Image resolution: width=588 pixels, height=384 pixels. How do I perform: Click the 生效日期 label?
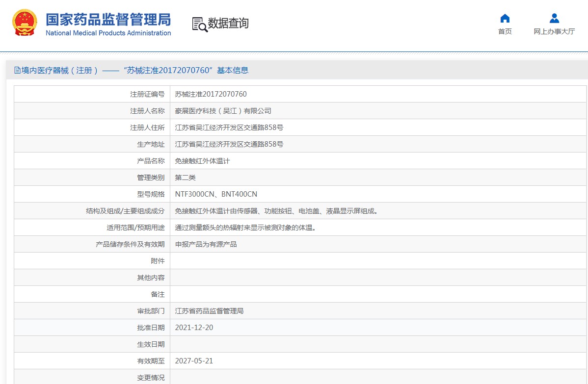pos(151,344)
